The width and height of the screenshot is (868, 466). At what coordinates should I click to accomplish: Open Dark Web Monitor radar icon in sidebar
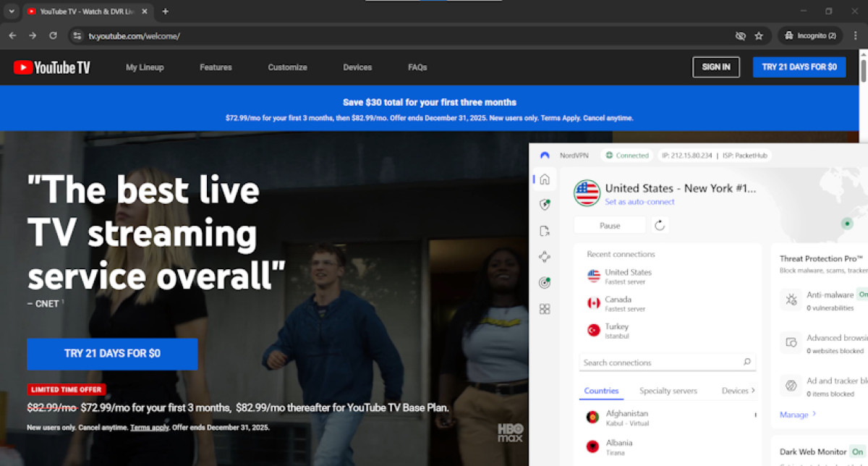point(545,283)
